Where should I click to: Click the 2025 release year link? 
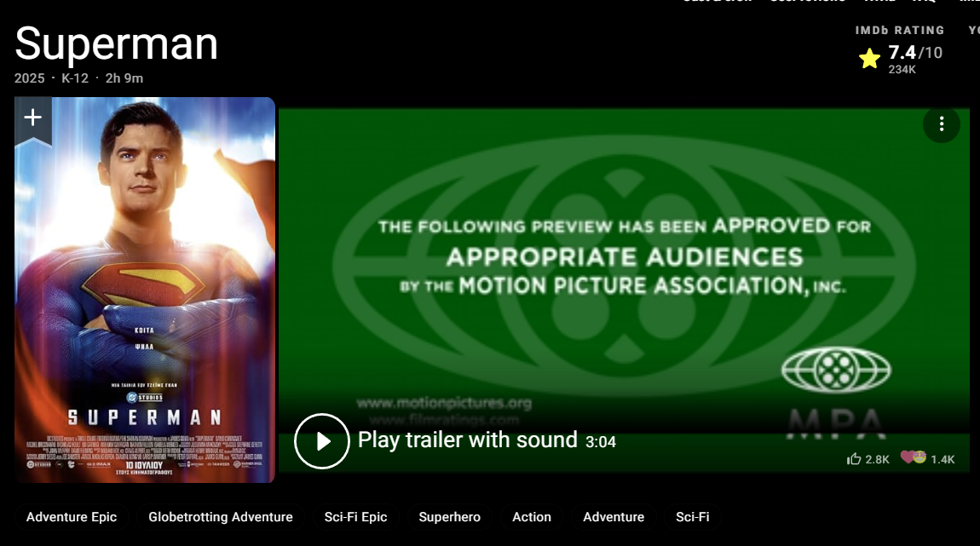[x=29, y=78]
